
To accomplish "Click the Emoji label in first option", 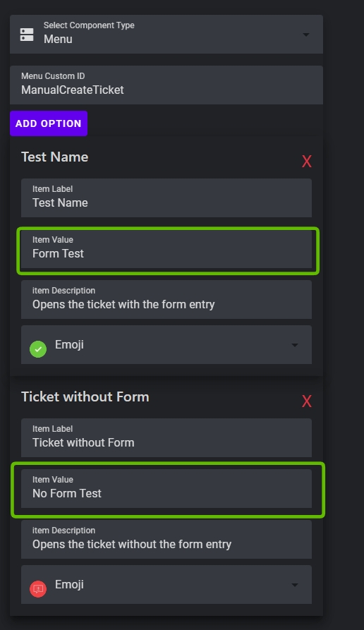I will (69, 345).
